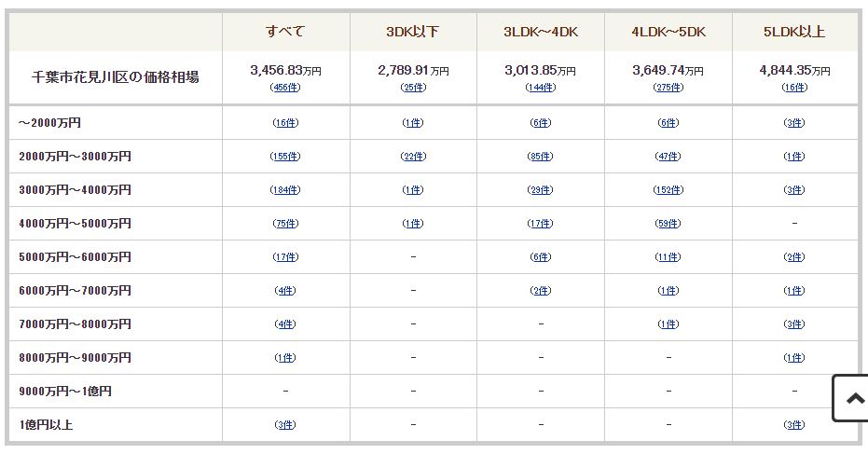Open 184件 listings for 3000万円~4000万円
Image resolution: width=868 pixels, height=454 pixels.
point(285,190)
